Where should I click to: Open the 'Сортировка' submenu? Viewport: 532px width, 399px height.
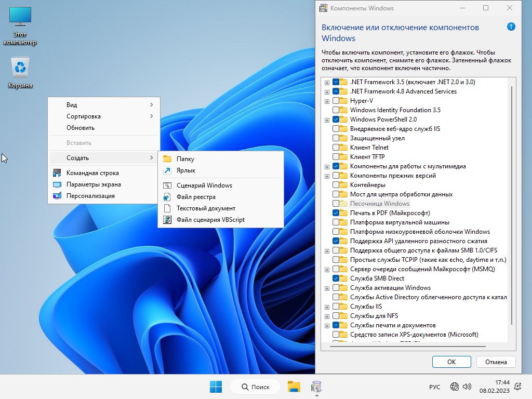(104, 116)
